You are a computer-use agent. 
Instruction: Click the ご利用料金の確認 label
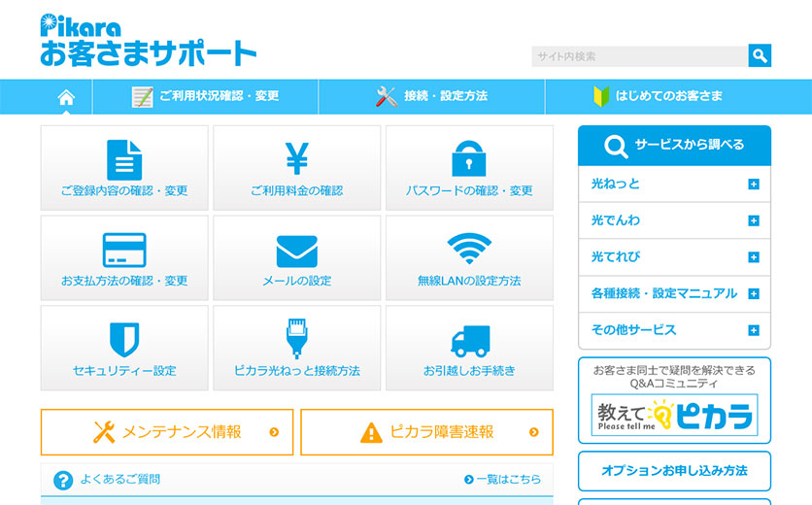point(297,190)
